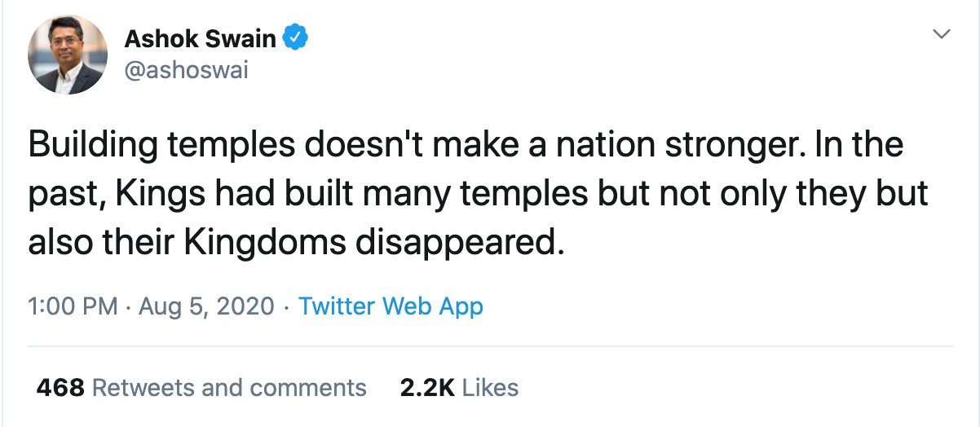Screen dimensions: 980x427
Task: Click the 468 retweet count number
Action: click(x=60, y=387)
